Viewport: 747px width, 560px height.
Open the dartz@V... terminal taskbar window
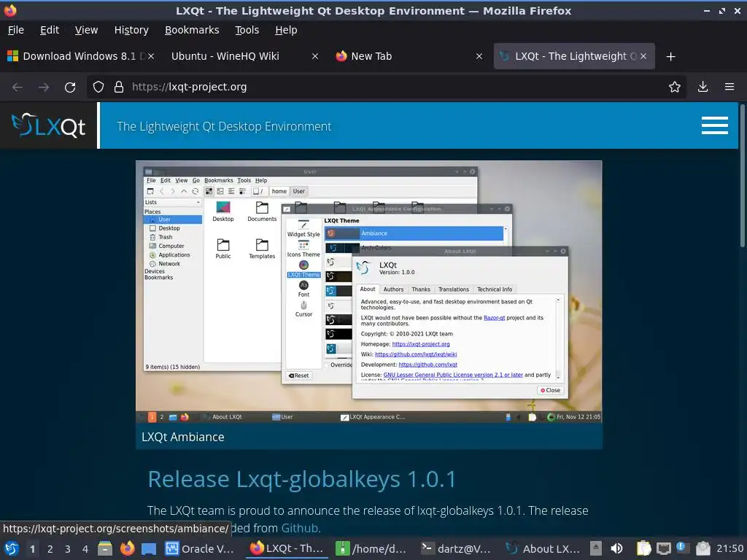click(456, 549)
